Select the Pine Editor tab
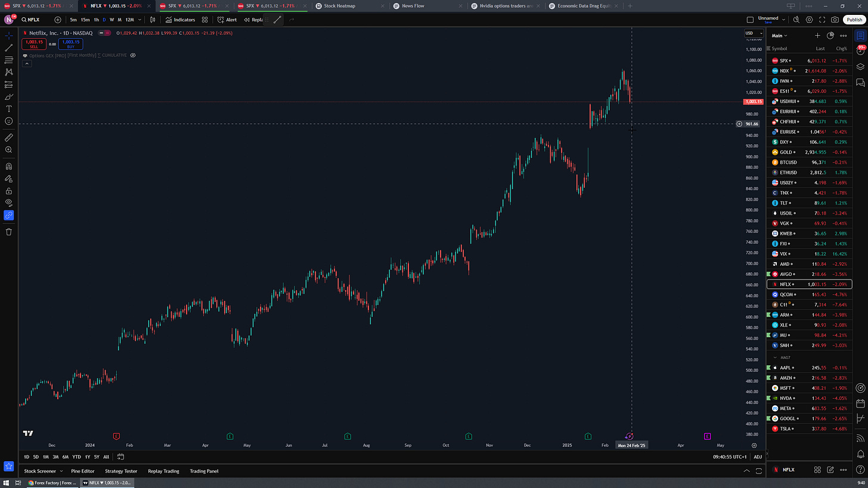868x488 pixels. [83, 471]
